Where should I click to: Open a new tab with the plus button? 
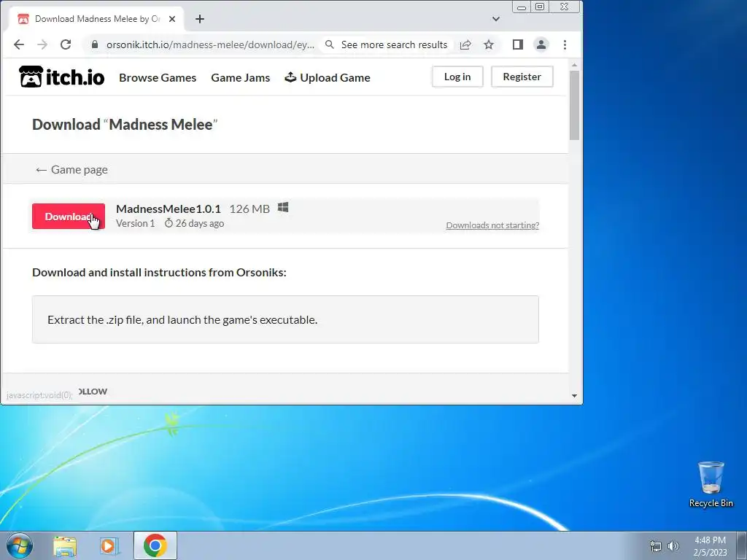coord(200,19)
